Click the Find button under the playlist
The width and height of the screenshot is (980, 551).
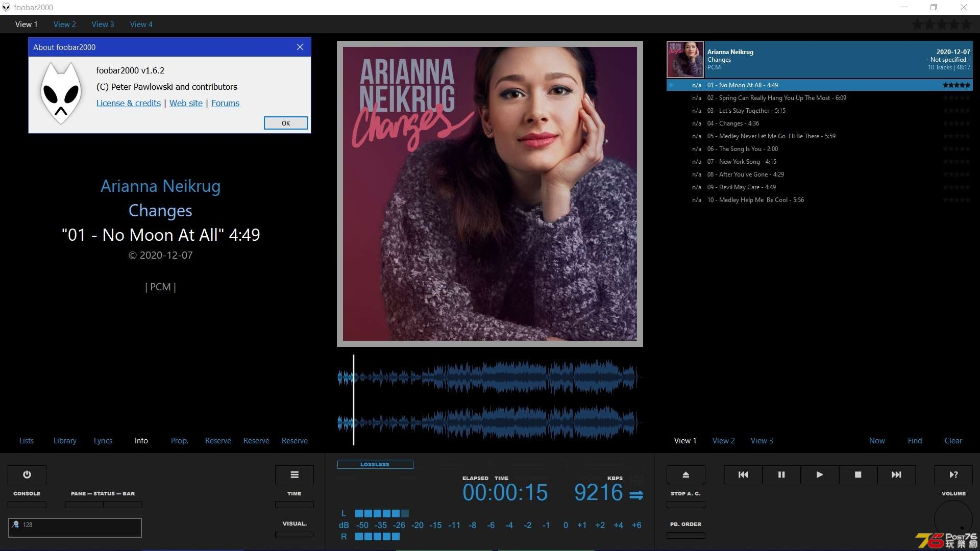pos(915,441)
